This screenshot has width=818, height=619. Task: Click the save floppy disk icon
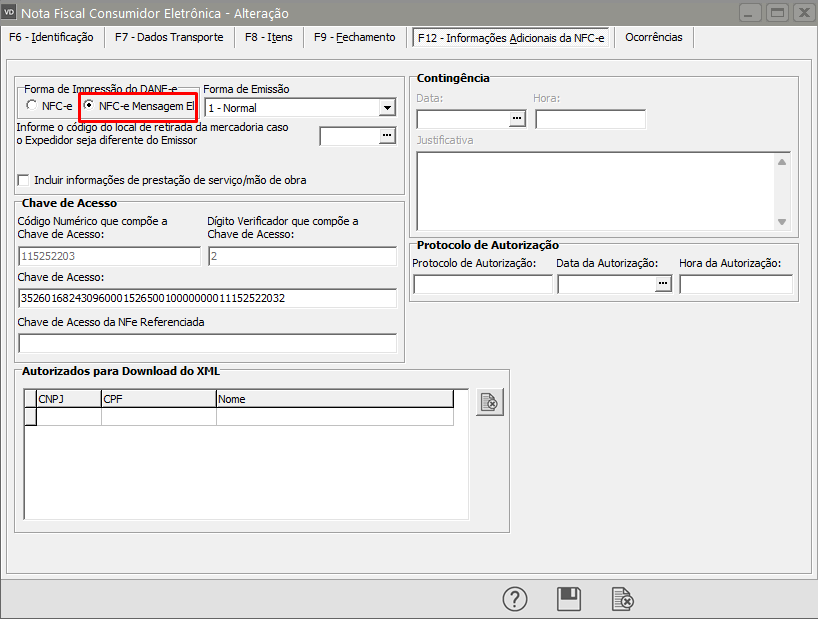[568, 599]
